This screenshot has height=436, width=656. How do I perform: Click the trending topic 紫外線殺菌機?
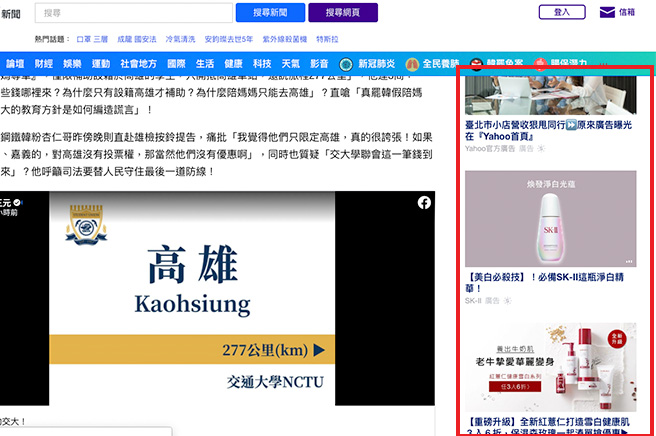(285, 38)
